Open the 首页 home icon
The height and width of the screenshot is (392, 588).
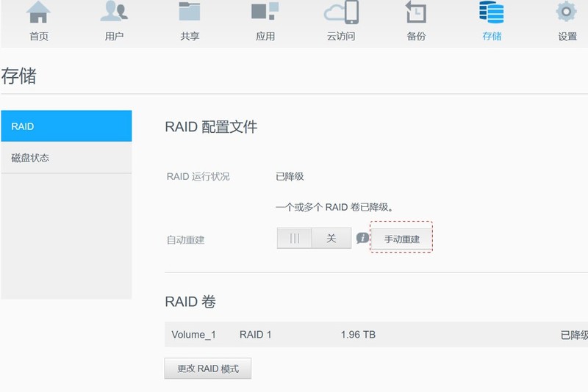pyautogui.click(x=38, y=12)
